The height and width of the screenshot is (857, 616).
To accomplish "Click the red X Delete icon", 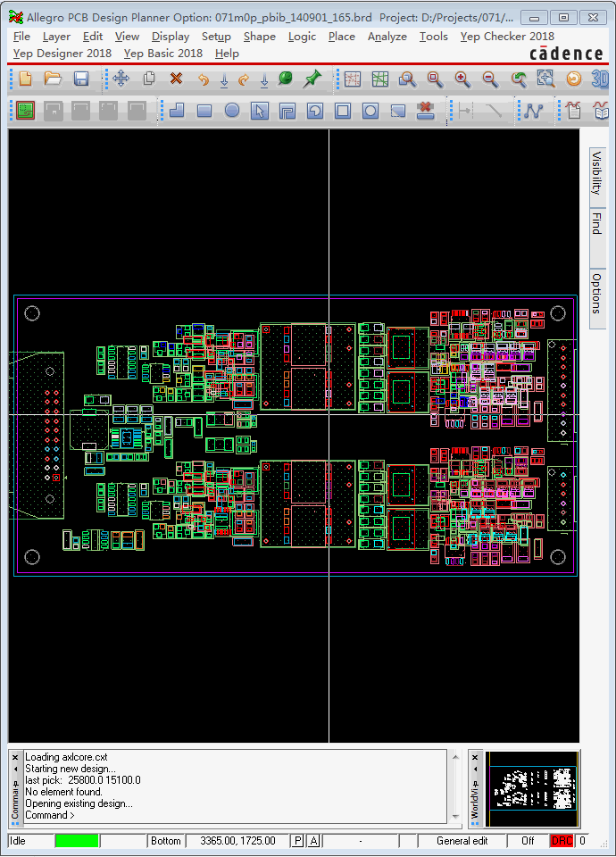I will click(176, 79).
